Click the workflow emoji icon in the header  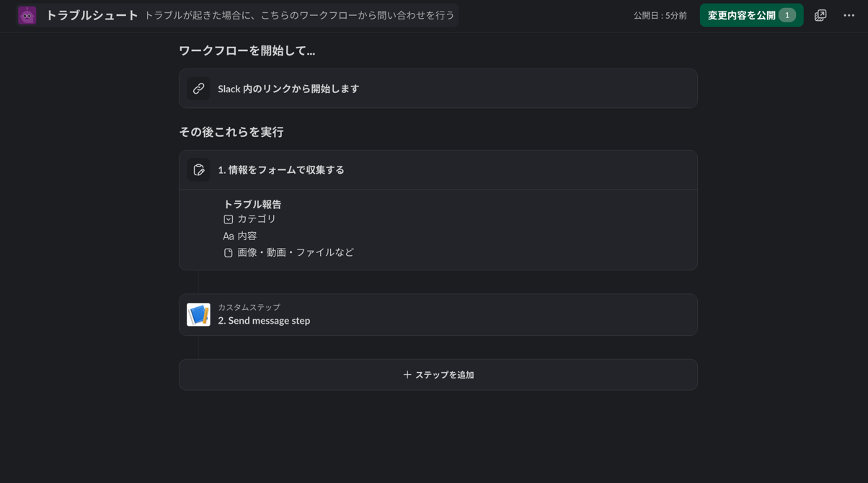pyautogui.click(x=27, y=14)
